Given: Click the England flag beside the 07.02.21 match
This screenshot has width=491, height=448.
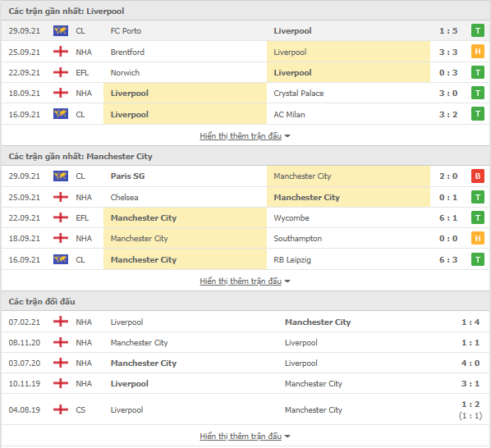Looking at the screenshot, I should tap(61, 322).
